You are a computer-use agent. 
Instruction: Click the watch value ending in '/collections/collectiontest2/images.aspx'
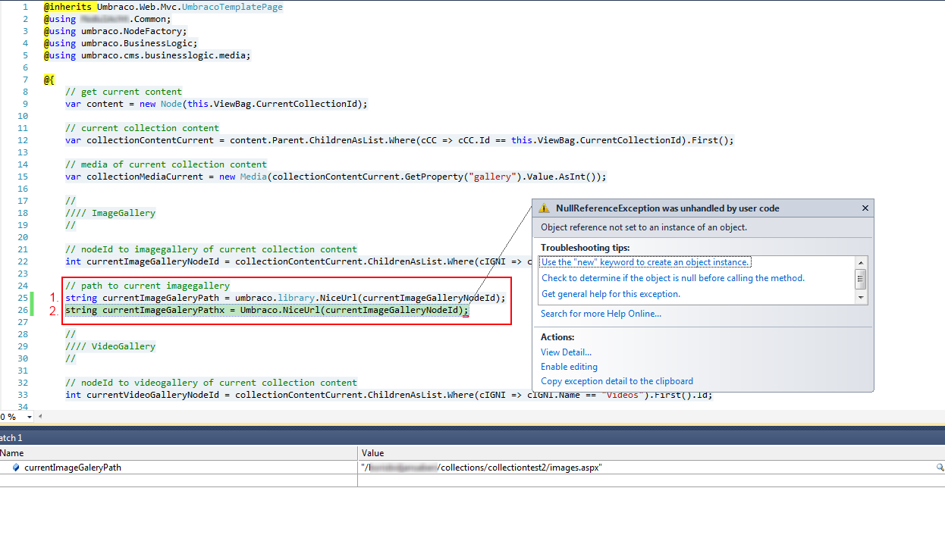482,468
